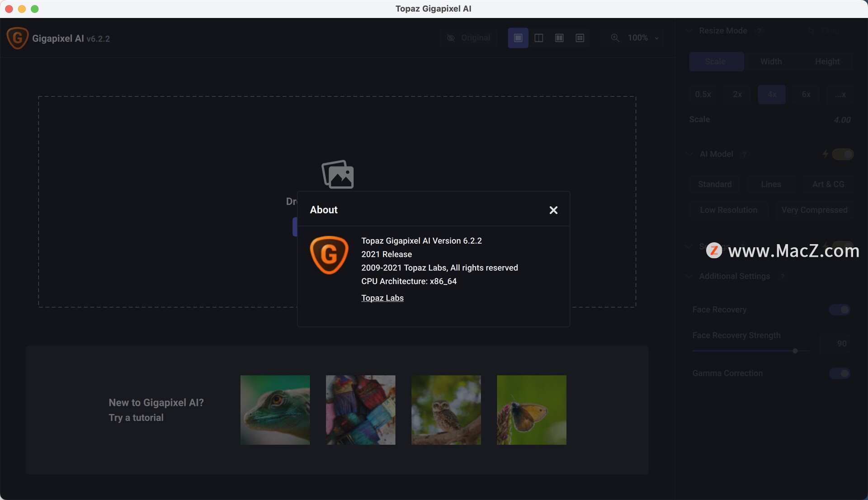Select the Height resize tab
The image size is (868, 500).
pos(827,61)
